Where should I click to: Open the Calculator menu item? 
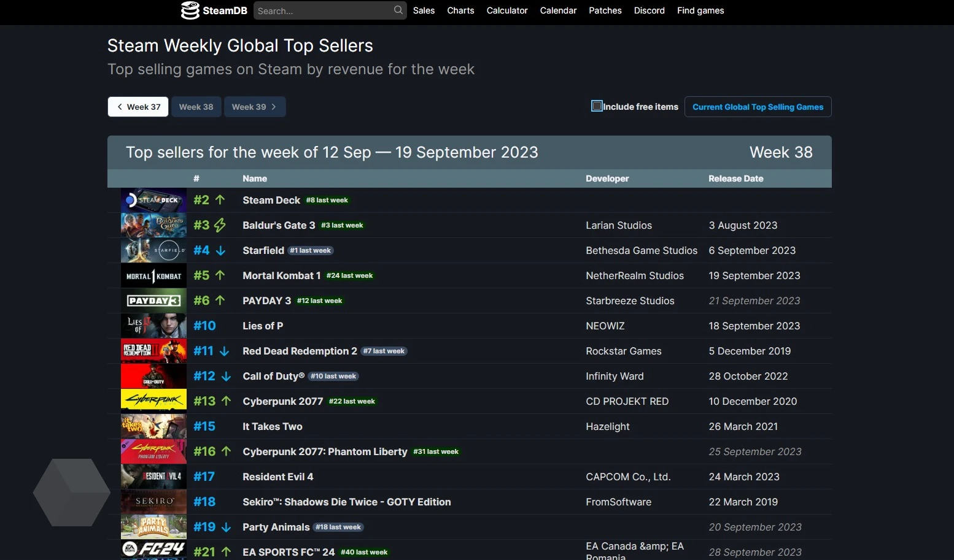(x=507, y=10)
